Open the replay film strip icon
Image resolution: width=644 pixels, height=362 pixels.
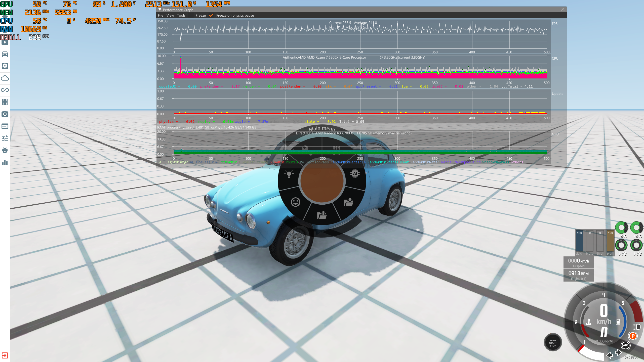pyautogui.click(x=5, y=102)
